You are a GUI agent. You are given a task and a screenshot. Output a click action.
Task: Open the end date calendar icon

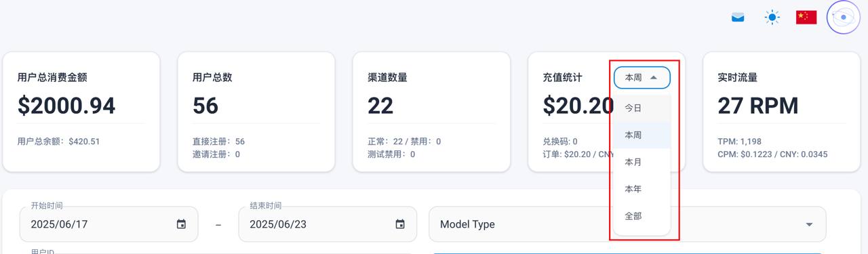400,224
